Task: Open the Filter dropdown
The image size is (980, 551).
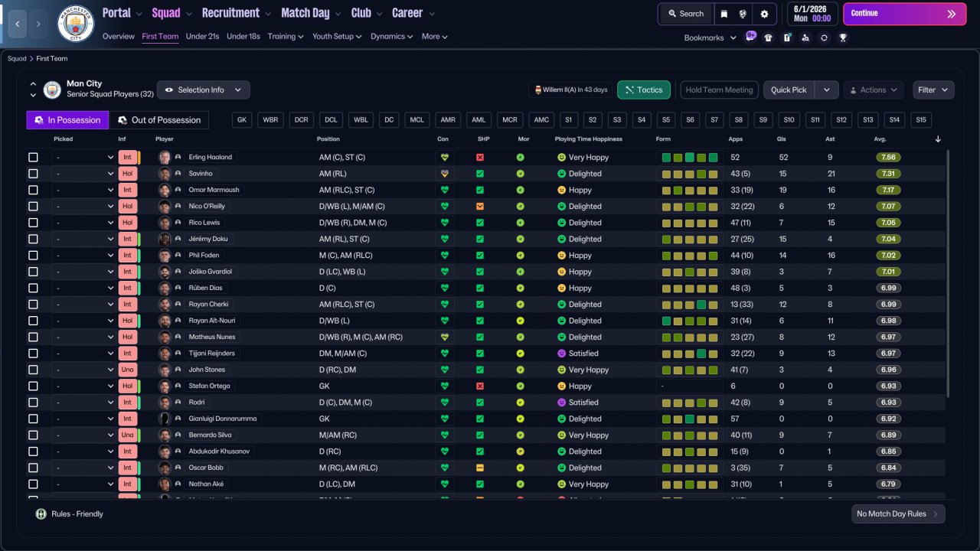Action: click(933, 90)
